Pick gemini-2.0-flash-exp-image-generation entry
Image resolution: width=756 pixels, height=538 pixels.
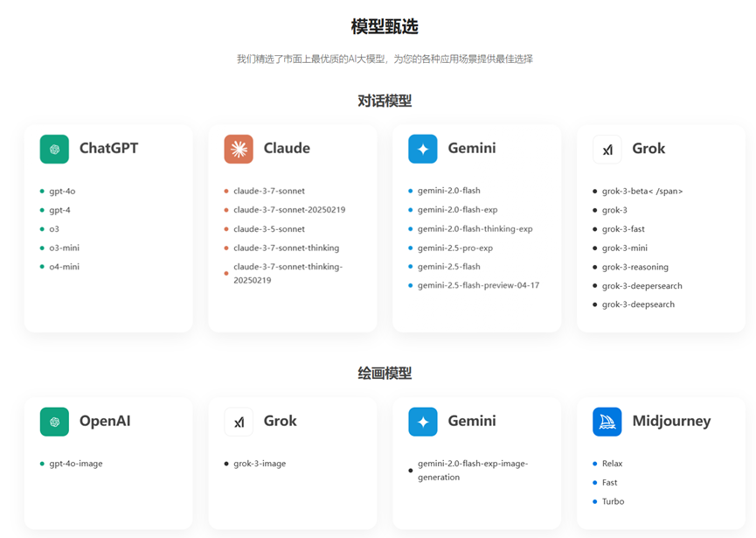473,471
